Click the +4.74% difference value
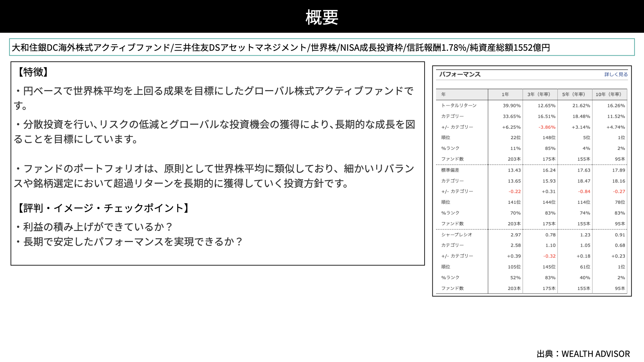This screenshot has width=644, height=362. 616,127
